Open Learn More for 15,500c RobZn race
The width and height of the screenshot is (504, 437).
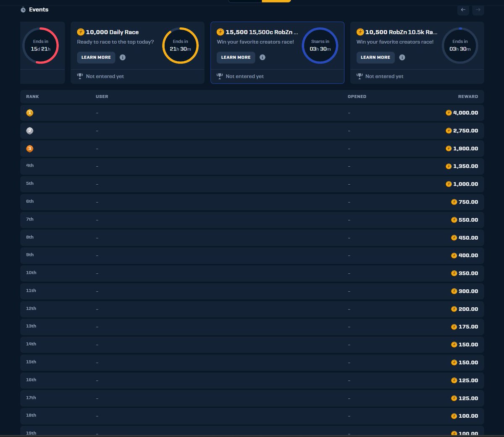click(x=236, y=58)
